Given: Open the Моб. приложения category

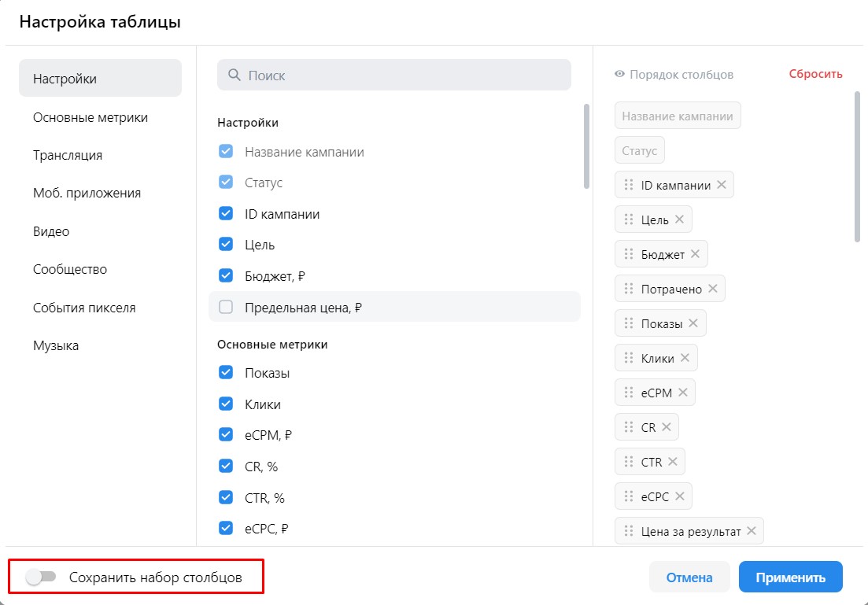Looking at the screenshot, I should (87, 193).
